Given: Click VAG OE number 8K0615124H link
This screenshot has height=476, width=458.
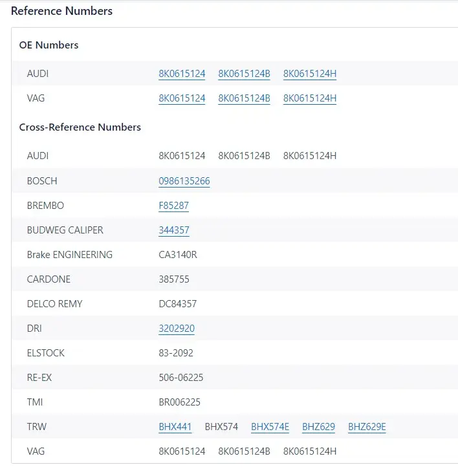Looking at the screenshot, I should [310, 98].
